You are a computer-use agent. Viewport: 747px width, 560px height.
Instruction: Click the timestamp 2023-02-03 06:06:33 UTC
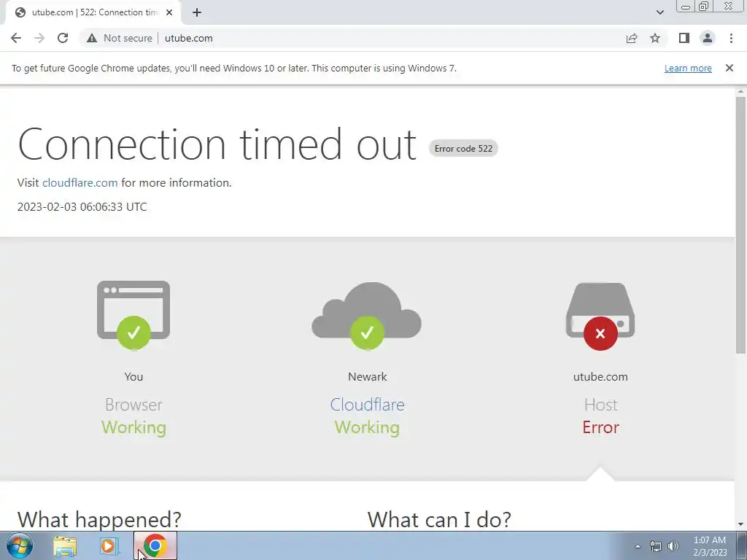(82, 206)
